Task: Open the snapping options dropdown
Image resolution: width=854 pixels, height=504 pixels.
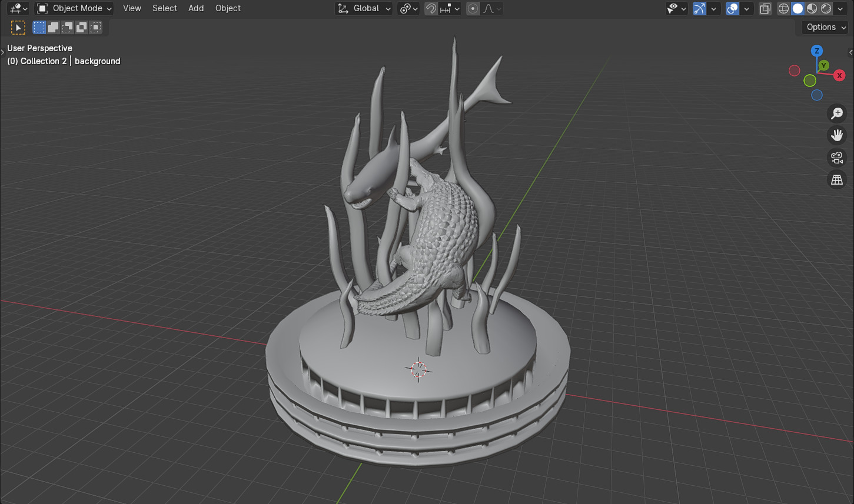Action: click(450, 8)
